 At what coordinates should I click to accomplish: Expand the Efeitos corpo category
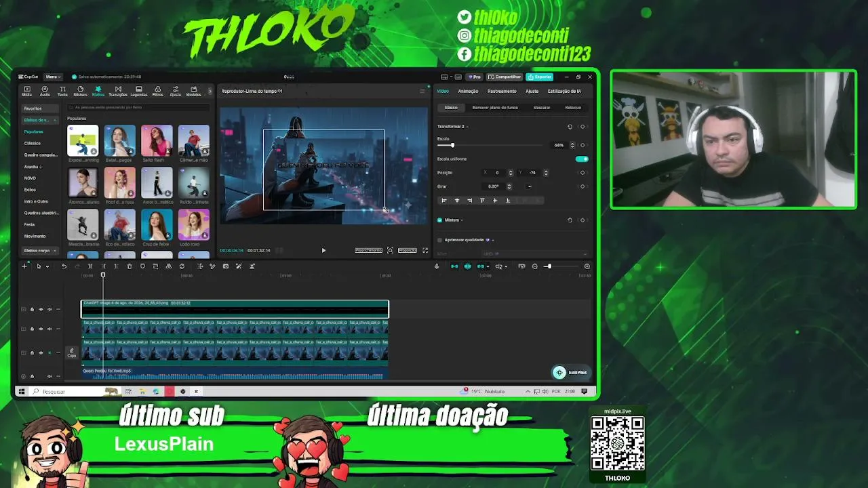(x=40, y=251)
